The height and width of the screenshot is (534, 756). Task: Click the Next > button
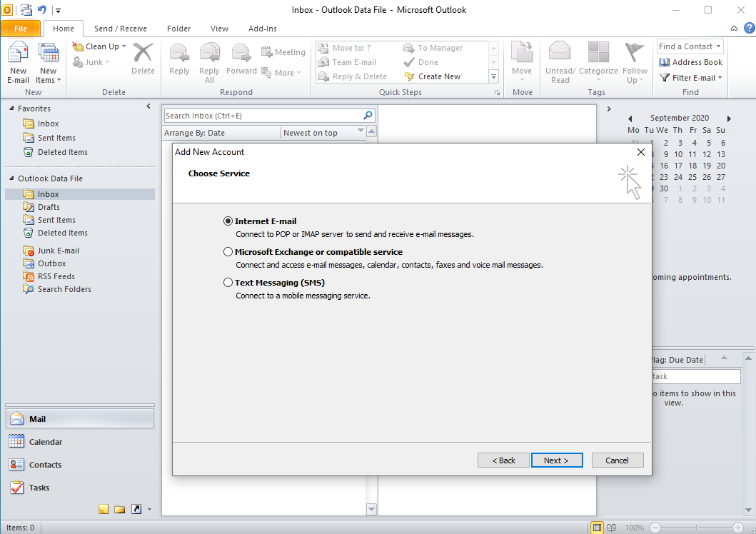(556, 460)
